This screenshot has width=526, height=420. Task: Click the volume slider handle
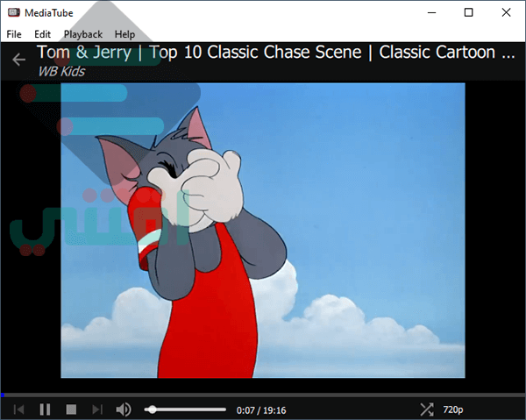(152, 409)
